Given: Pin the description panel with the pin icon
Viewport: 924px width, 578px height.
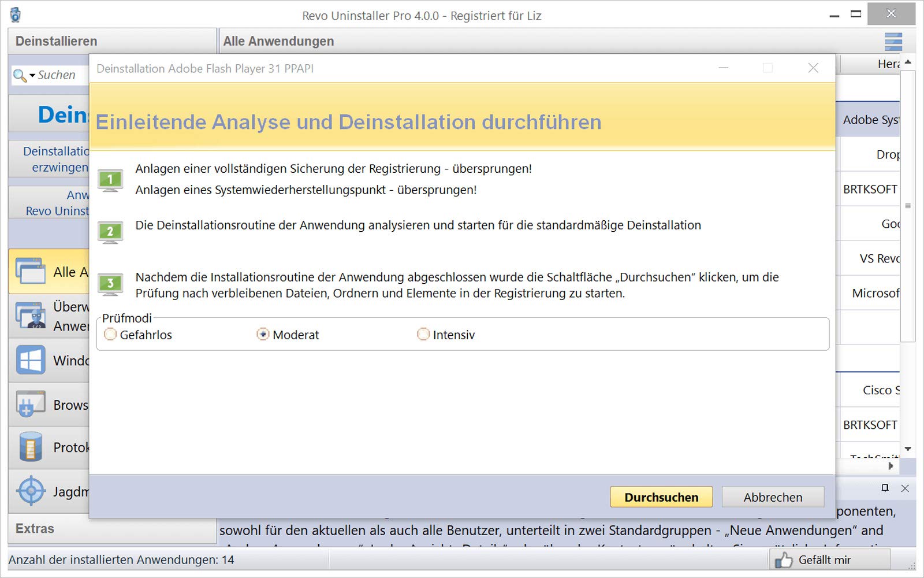Looking at the screenshot, I should point(885,488).
